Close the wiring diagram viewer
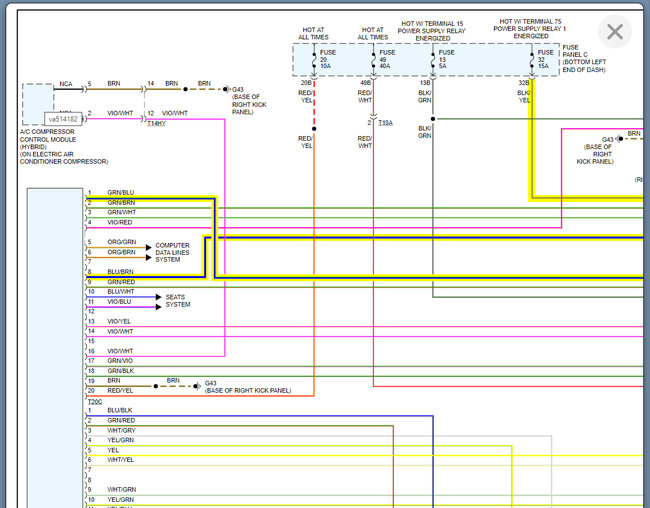 614,32
